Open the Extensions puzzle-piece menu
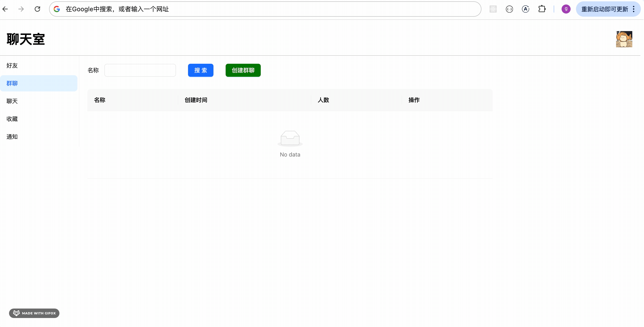This screenshot has height=327, width=644. tap(542, 9)
